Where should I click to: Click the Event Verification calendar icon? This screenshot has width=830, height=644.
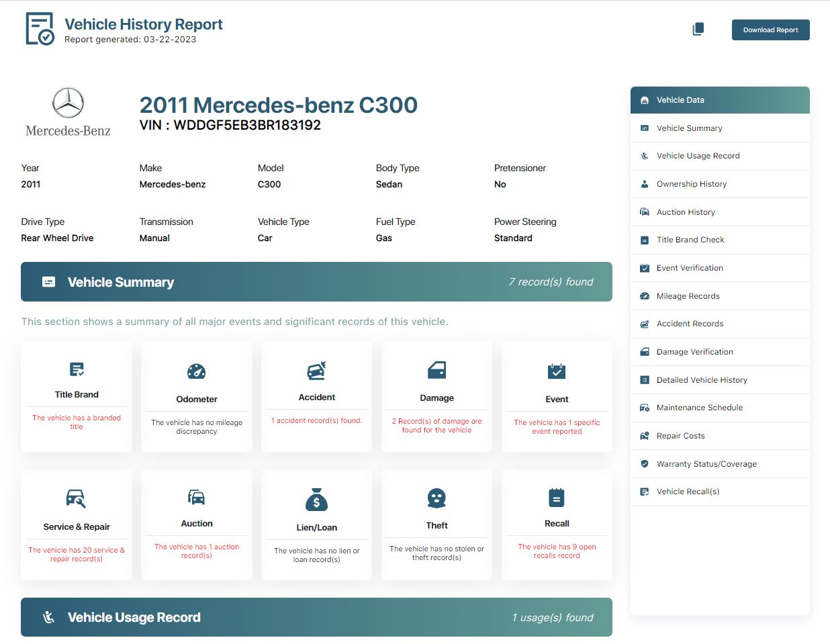pos(645,268)
